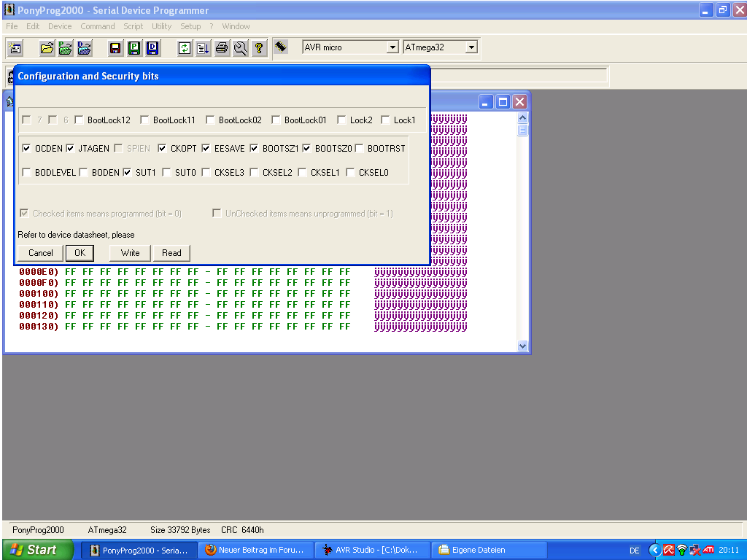
Task: Uncheck the SUT1 fuse bit
Action: pos(127,172)
